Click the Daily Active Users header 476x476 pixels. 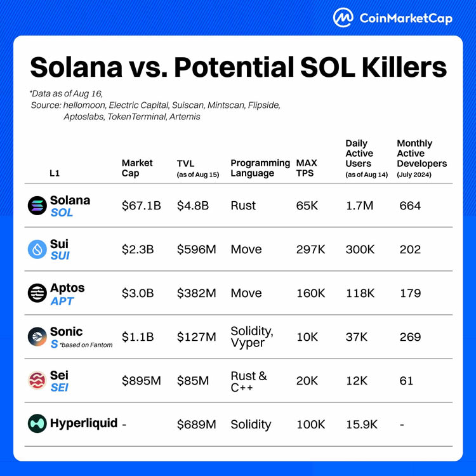[x=366, y=158]
